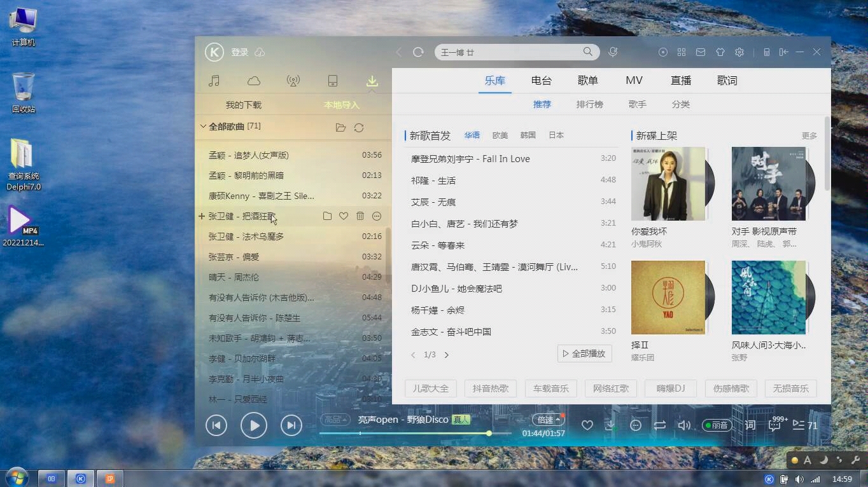Viewport: 868px width, 487px height.
Task: Click the search box containing 王一博
Action: click(517, 52)
